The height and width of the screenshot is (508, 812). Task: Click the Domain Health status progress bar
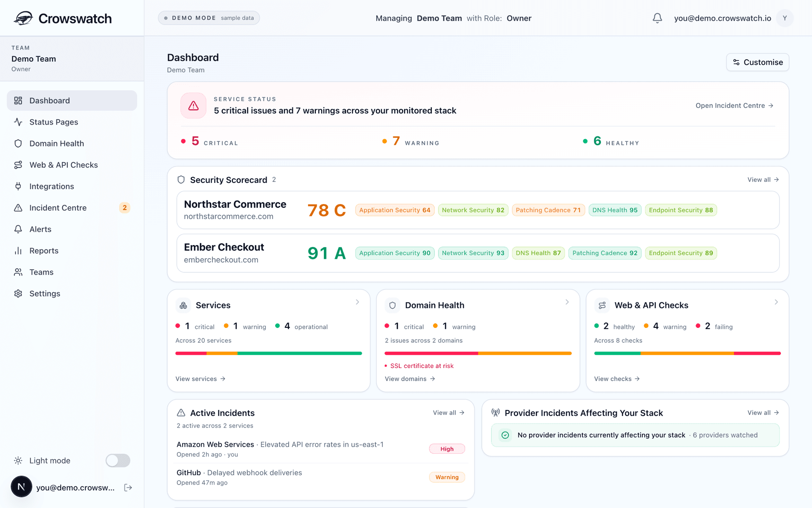click(x=478, y=353)
